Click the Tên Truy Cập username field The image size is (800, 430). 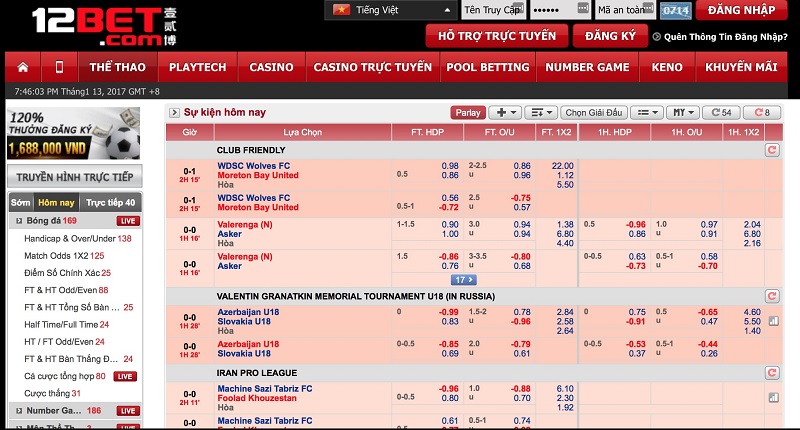click(x=493, y=10)
